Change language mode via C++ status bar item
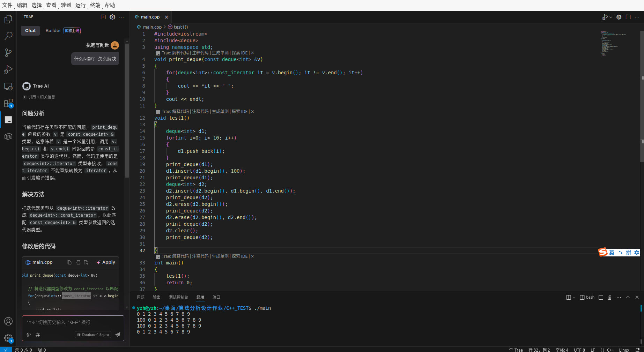The height and width of the screenshot is (352, 644). [x=610, y=350]
